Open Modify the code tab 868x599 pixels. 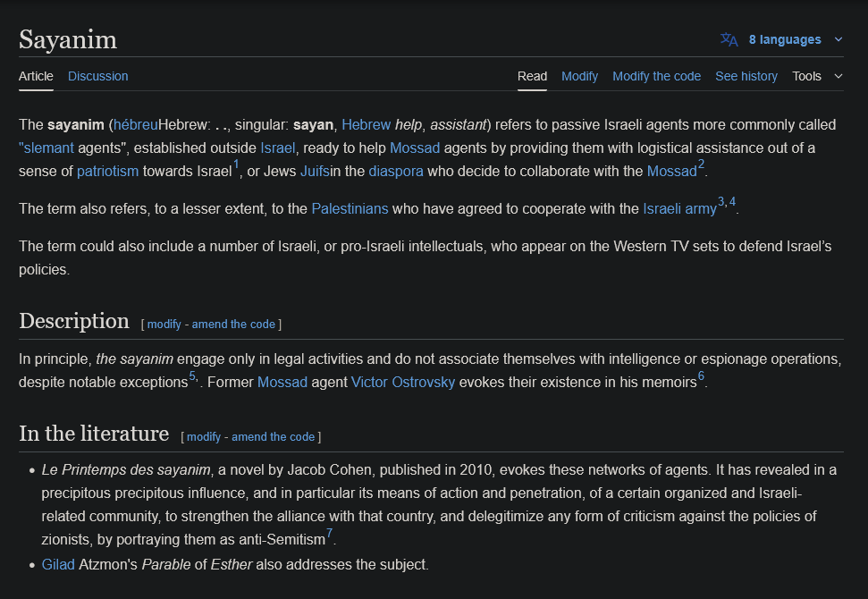pos(656,76)
